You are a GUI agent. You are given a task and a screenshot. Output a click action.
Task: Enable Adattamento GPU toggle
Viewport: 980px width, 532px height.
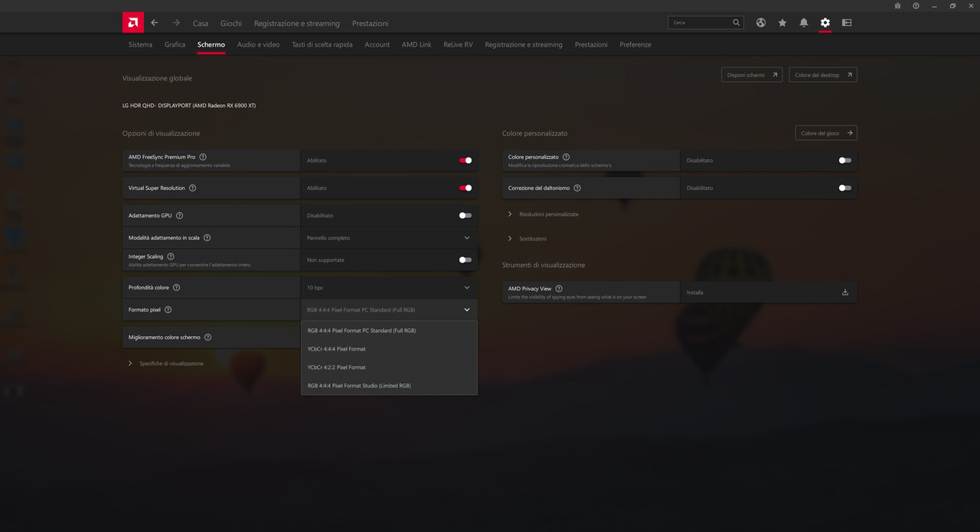[x=465, y=216]
